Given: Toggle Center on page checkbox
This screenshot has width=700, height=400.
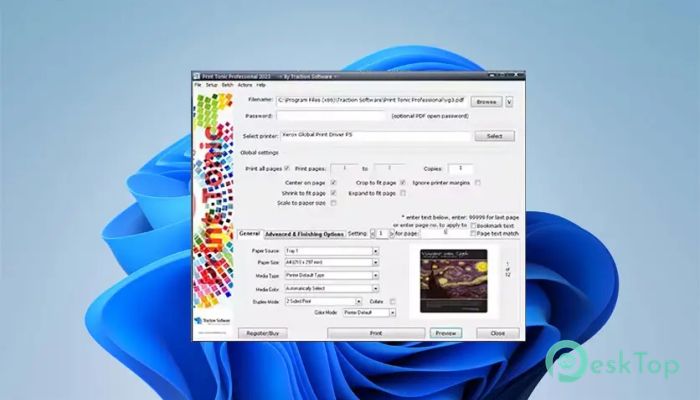Looking at the screenshot, I should pyautogui.click(x=333, y=183).
